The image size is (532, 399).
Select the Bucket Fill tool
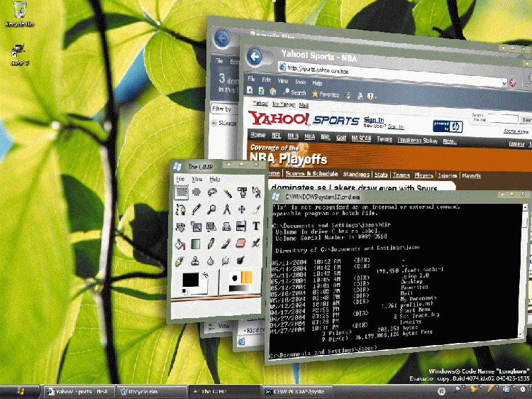[180, 244]
